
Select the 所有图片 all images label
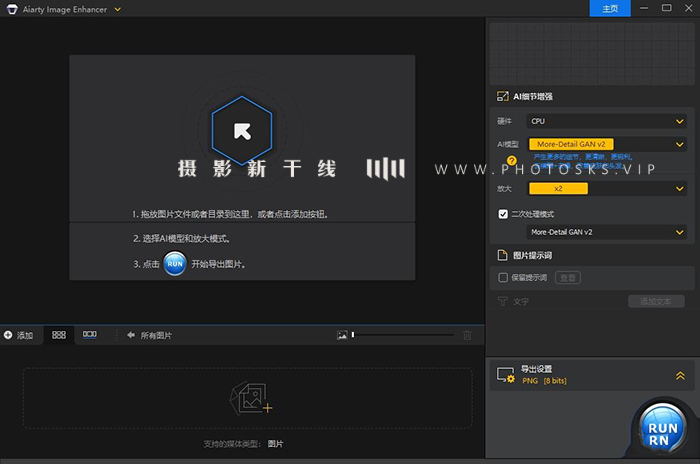coord(156,335)
